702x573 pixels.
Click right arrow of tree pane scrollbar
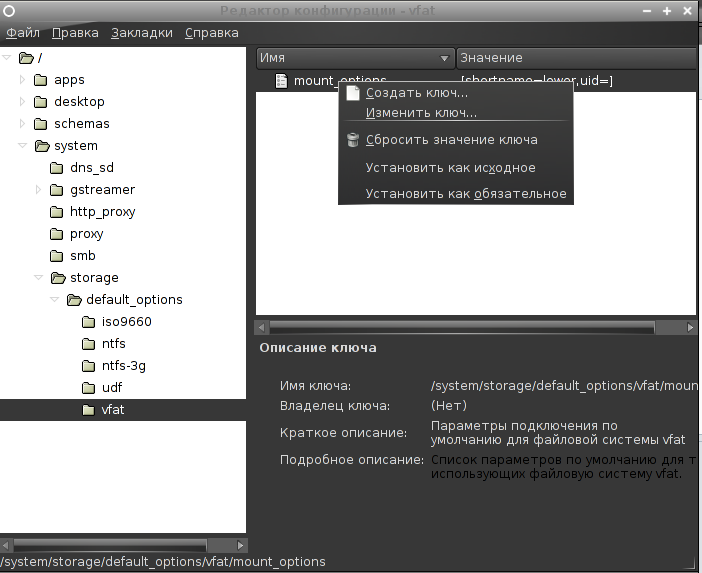click(x=240, y=545)
